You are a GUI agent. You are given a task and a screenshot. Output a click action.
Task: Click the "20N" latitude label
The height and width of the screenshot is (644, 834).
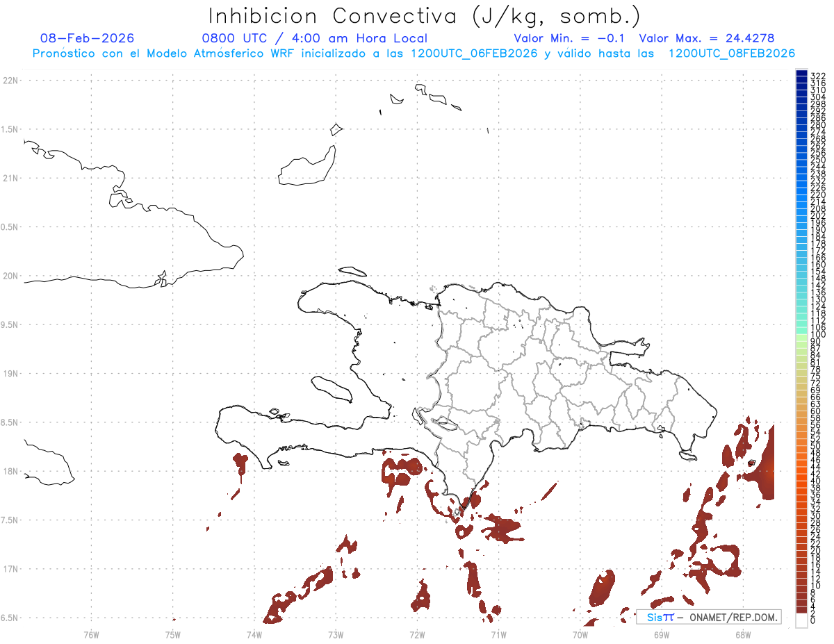click(x=10, y=276)
